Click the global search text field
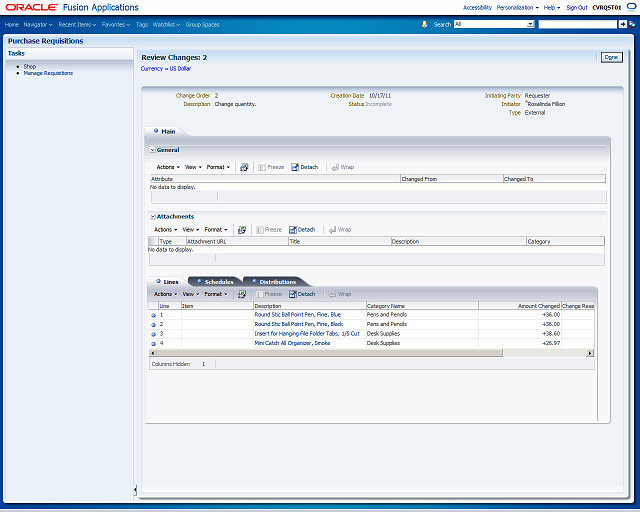 click(578, 24)
